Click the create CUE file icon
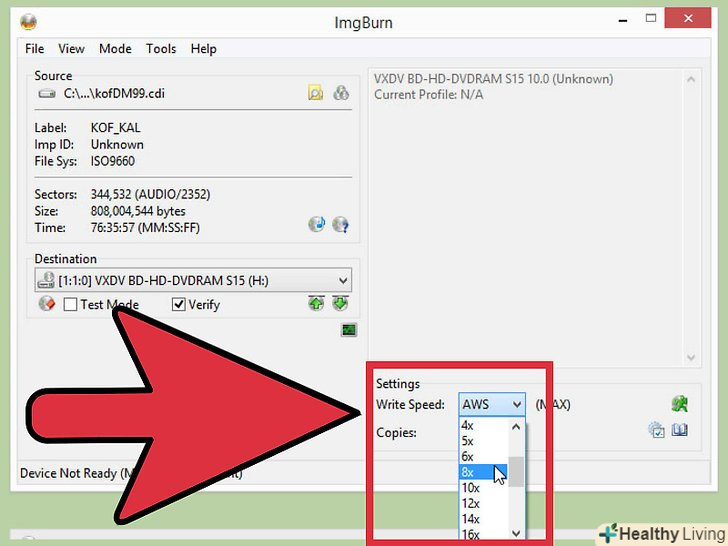728x546 pixels. (x=341, y=93)
